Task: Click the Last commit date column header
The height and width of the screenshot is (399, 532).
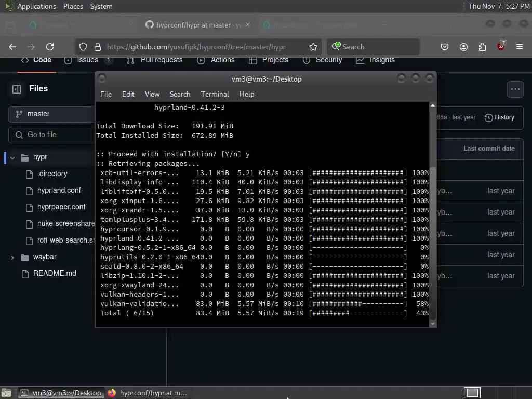Action: (489, 149)
